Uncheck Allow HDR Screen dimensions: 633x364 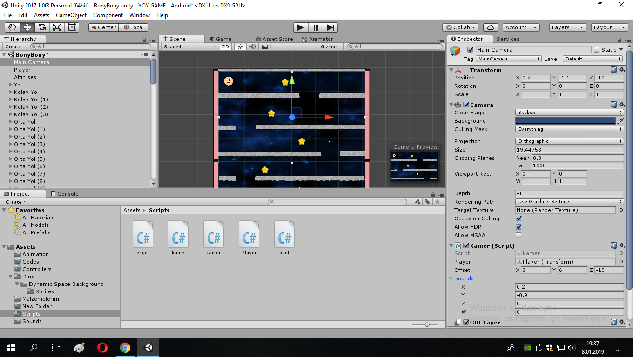click(x=519, y=227)
